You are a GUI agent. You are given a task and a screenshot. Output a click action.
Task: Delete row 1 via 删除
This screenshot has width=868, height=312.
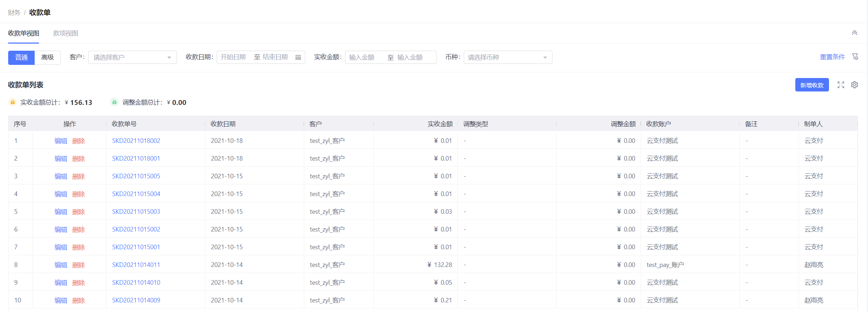(79, 141)
